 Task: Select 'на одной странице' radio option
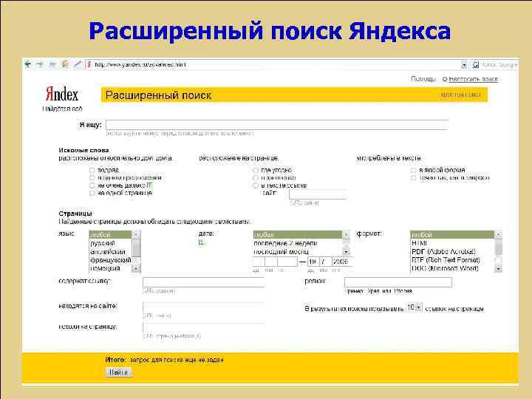coord(92,193)
